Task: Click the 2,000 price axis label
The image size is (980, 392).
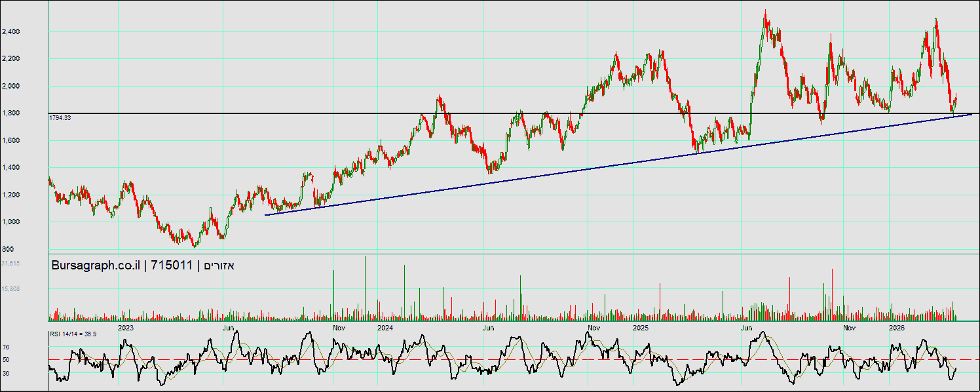Action: tap(10, 86)
